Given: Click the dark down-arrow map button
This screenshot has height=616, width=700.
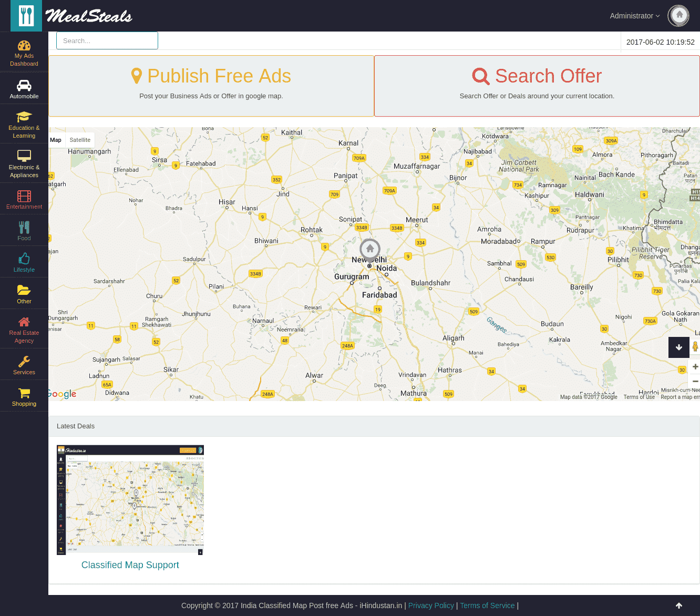Looking at the screenshot, I should [x=678, y=347].
